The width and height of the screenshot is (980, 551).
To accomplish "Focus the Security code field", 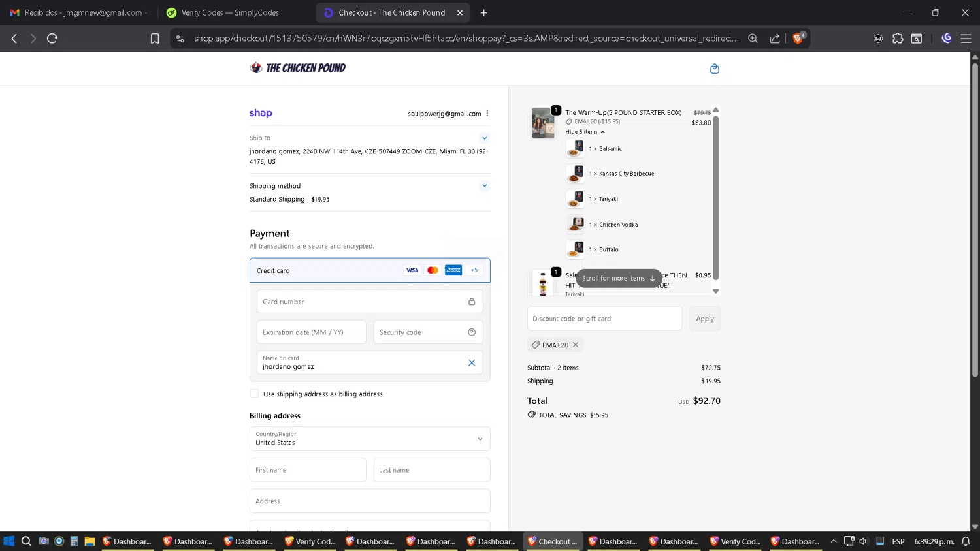I will click(x=428, y=332).
